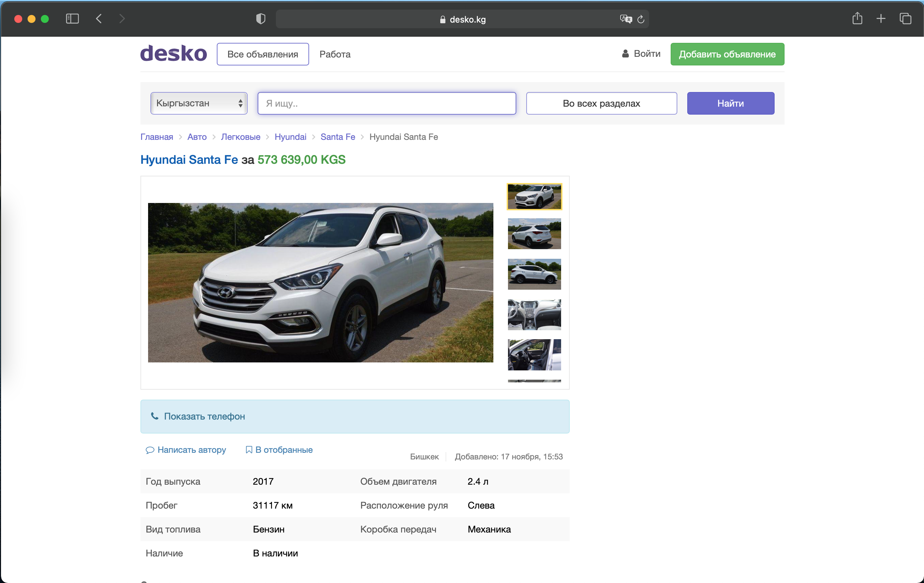Click the Добавлено: 17 ноября, 15:53 date
924x583 pixels.
pyautogui.click(x=509, y=457)
